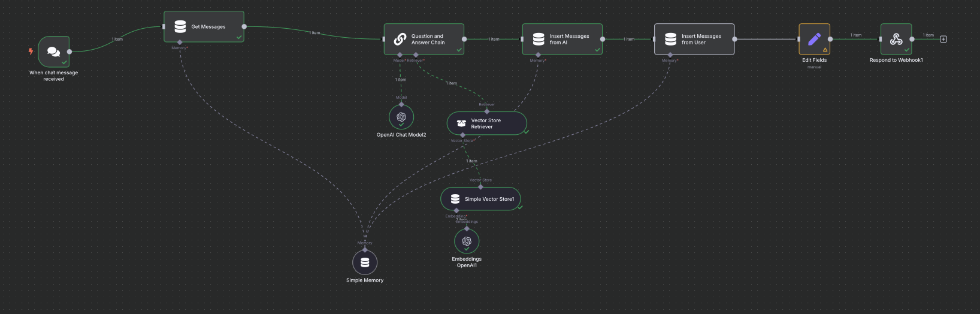Click the Model connector under Question and Answer Chain
Screen dimensions: 980x314
400,55
